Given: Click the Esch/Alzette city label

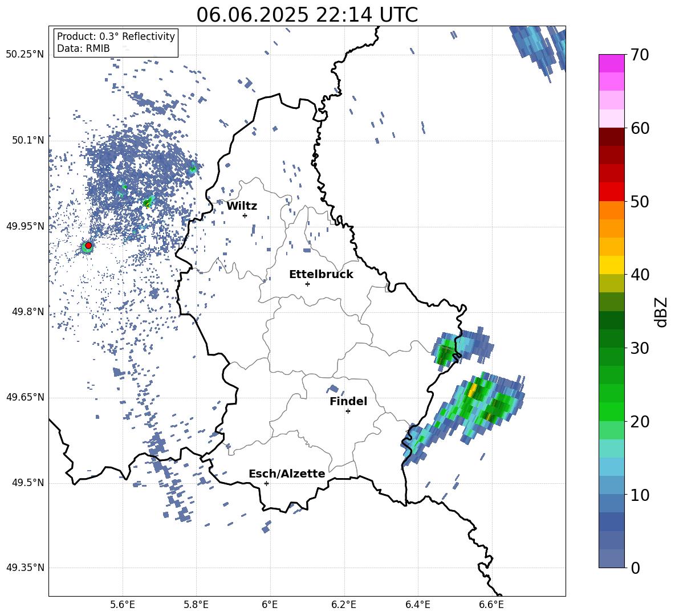Looking at the screenshot, I should [x=287, y=474].
